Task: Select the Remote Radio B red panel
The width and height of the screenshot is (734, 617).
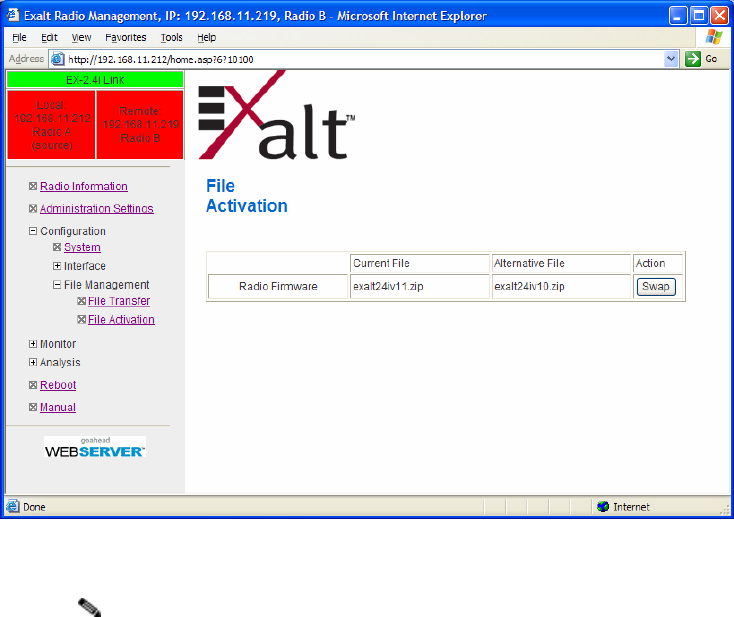Action: pyautogui.click(x=140, y=125)
